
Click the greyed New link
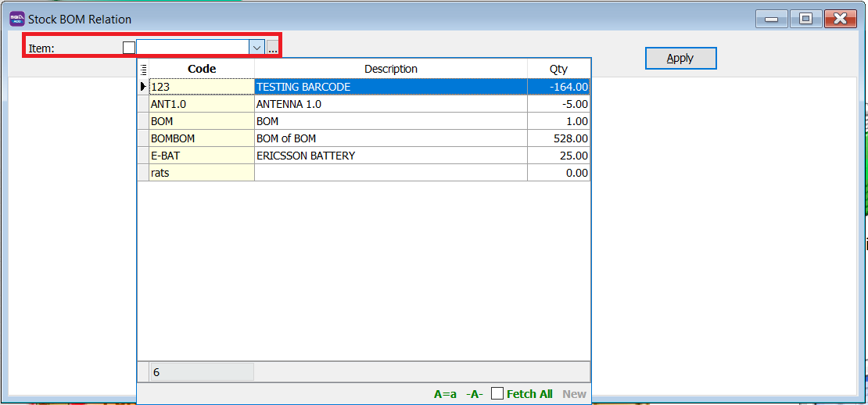click(574, 394)
